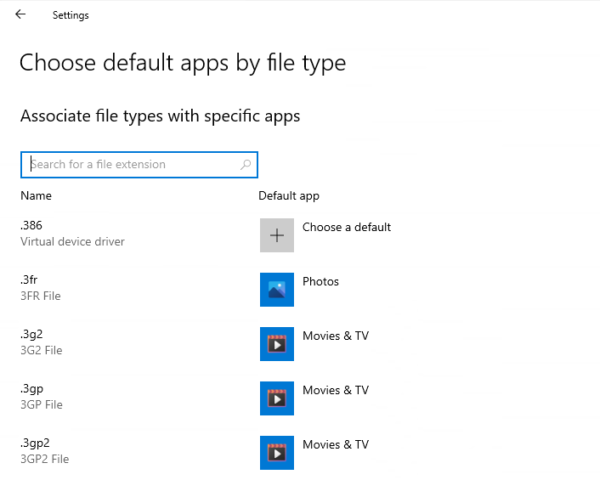
Task: Change the Movies & TV label for .3g2
Action: (335, 336)
